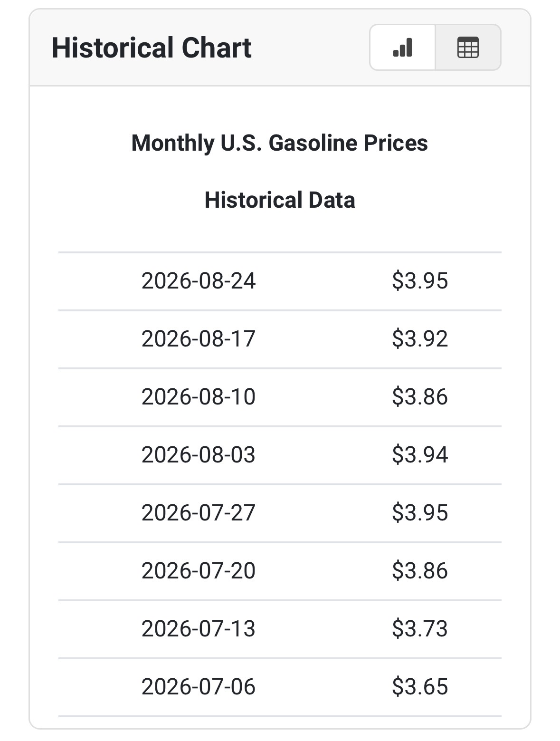Viewport: 560px width, 741px height.
Task: Select the 2026-07-13 date cell
Action: [199, 629]
